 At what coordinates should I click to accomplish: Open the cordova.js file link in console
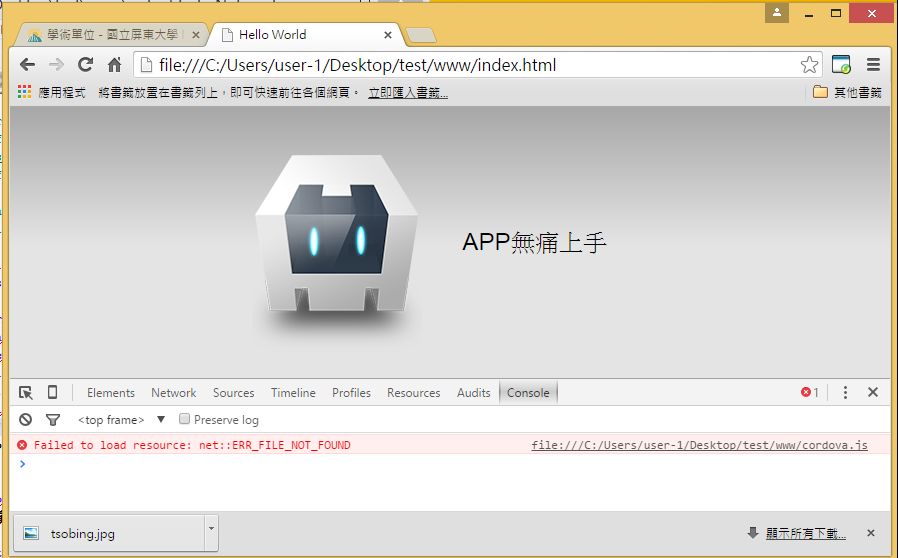coord(699,445)
